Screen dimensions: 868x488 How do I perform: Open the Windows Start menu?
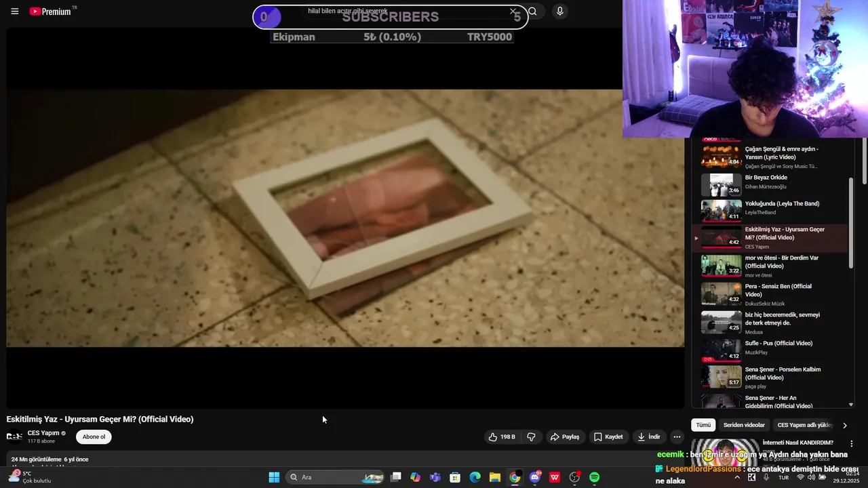tap(274, 477)
